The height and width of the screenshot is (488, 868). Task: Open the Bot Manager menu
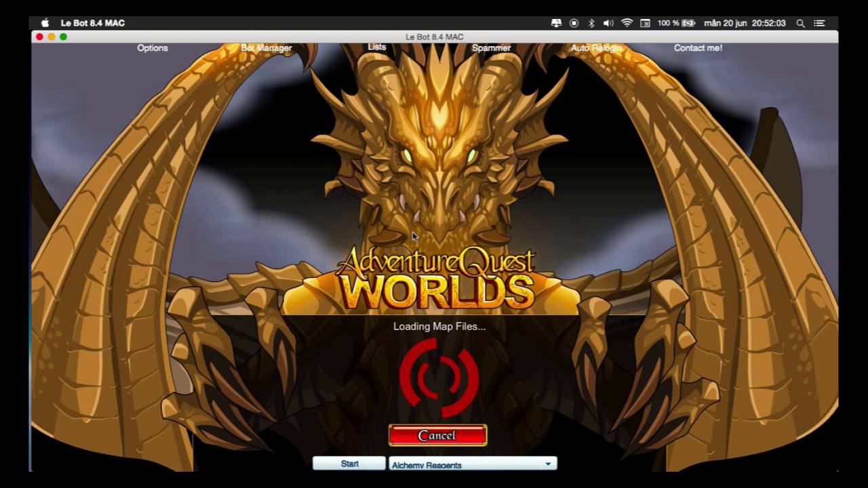(267, 48)
